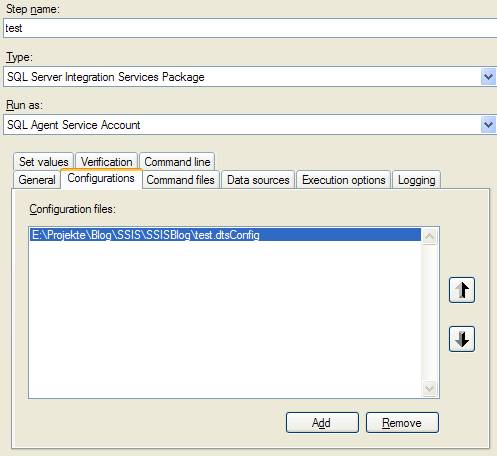The height and width of the screenshot is (456, 497).
Task: Open the Type dropdown arrow
Action: click(x=488, y=77)
